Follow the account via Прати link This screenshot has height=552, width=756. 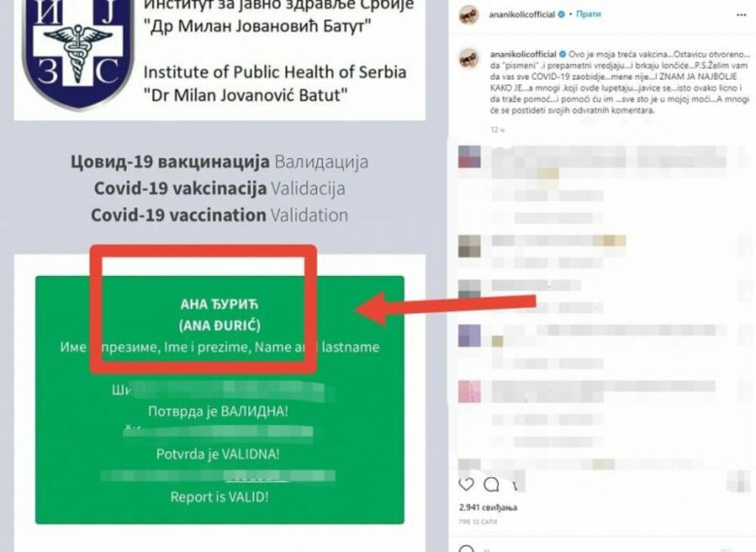588,14
